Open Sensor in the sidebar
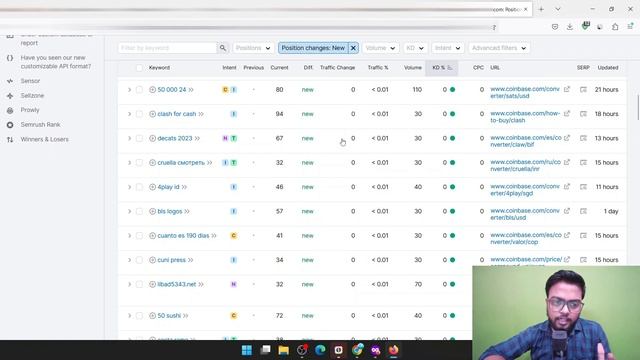640x360 pixels. point(30,81)
